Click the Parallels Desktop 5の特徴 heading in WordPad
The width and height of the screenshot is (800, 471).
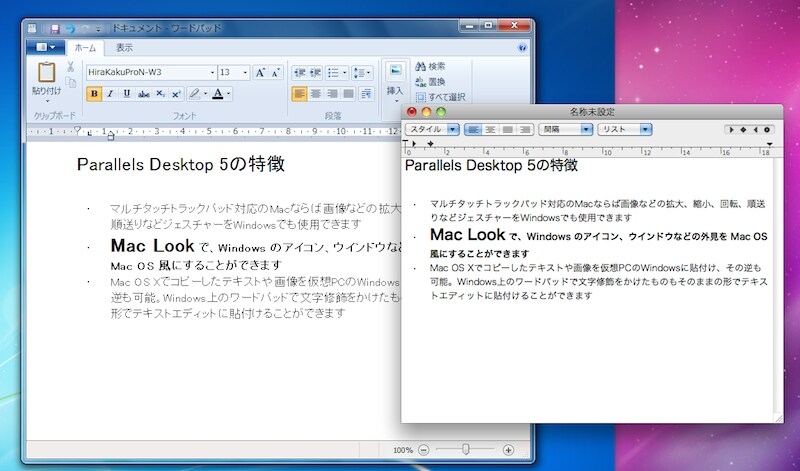181,164
